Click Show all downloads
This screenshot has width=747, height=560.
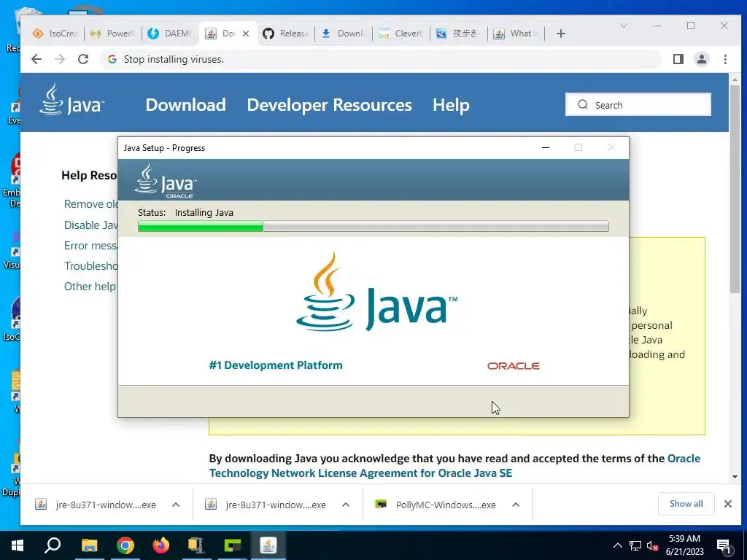pyautogui.click(x=686, y=504)
